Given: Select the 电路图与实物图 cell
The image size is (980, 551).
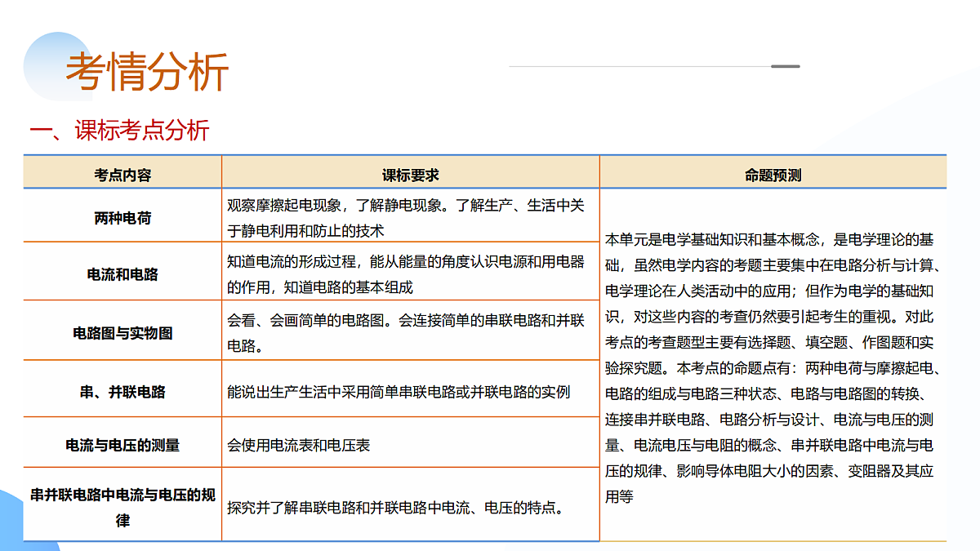Looking at the screenshot, I should [x=122, y=333].
